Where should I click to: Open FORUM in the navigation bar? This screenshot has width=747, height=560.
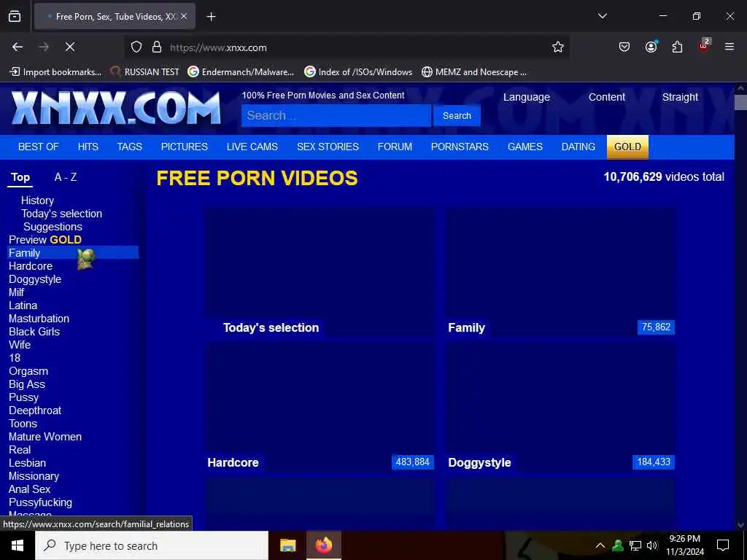(x=395, y=147)
